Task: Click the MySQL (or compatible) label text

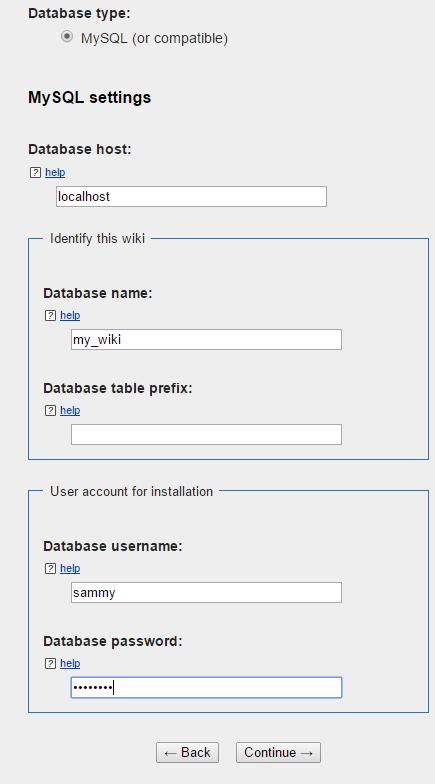Action: pyautogui.click(x=154, y=38)
